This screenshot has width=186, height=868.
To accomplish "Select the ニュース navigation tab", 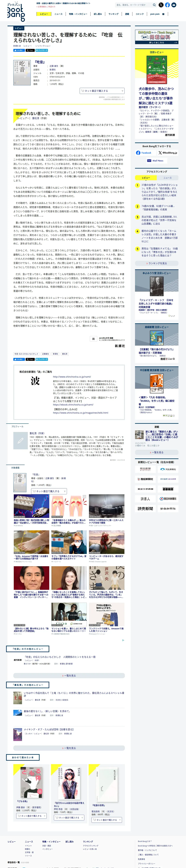I will (58, 14).
